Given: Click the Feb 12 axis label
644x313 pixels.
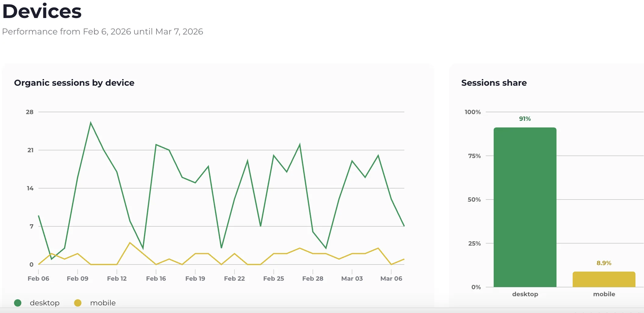Looking at the screenshot, I should click(x=117, y=278).
